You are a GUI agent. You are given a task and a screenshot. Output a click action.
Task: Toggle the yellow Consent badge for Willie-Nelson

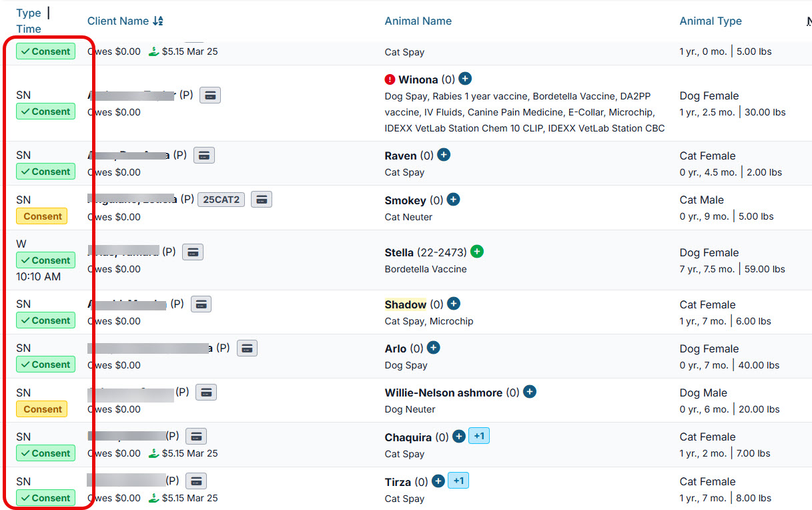[42, 409]
